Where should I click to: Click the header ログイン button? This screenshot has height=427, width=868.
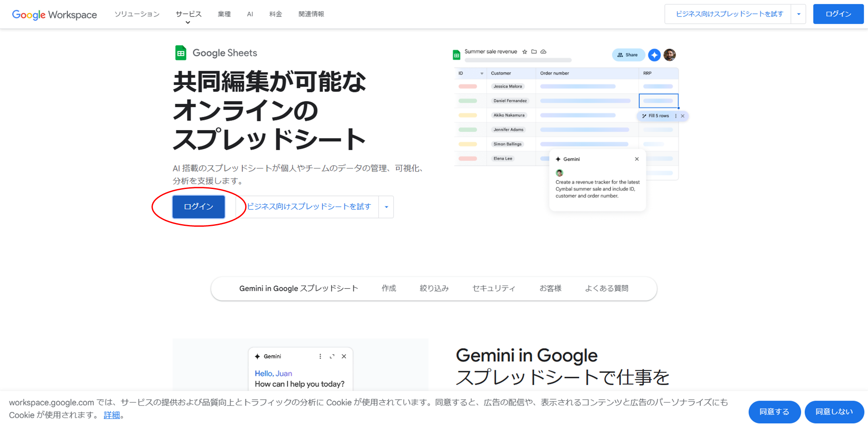coord(838,14)
